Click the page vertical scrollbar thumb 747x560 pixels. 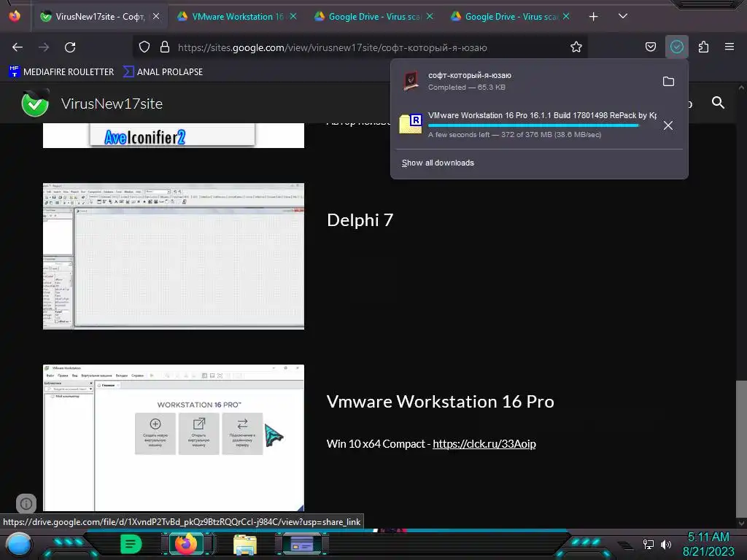coord(741,448)
